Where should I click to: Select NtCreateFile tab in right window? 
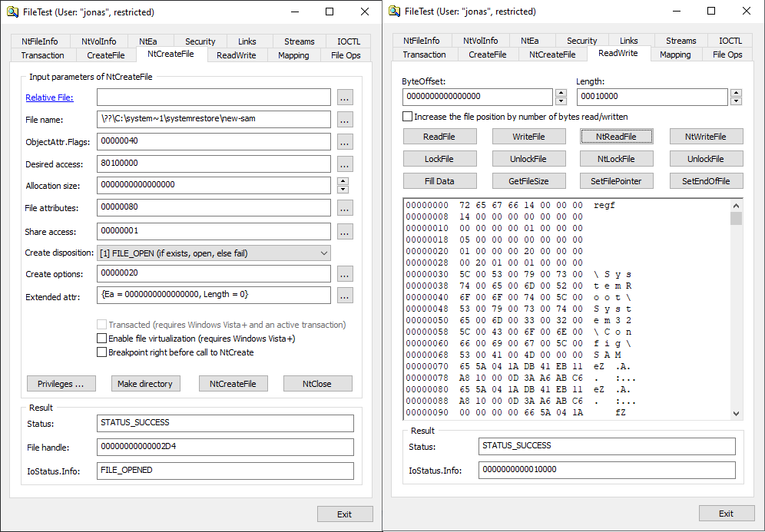point(552,55)
